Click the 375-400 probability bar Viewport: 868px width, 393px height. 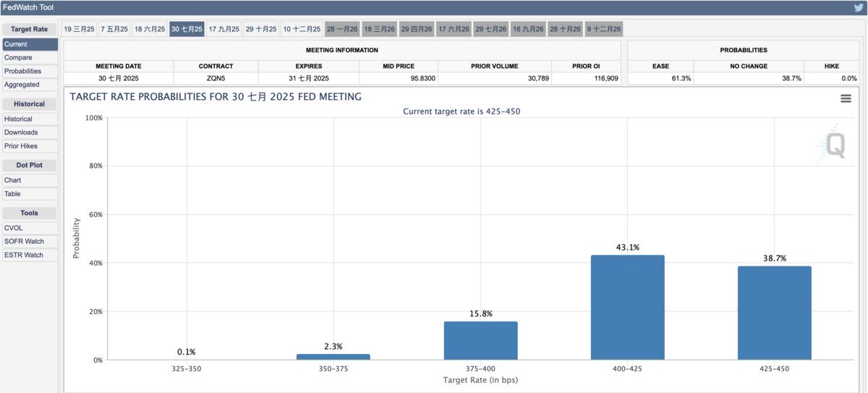pyautogui.click(x=480, y=340)
